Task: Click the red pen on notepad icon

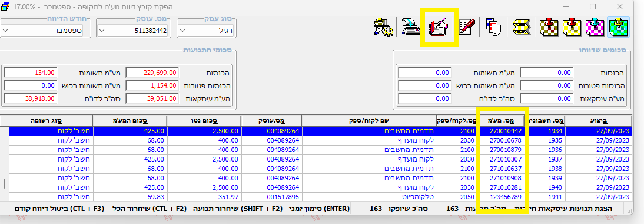Action: pos(467,28)
